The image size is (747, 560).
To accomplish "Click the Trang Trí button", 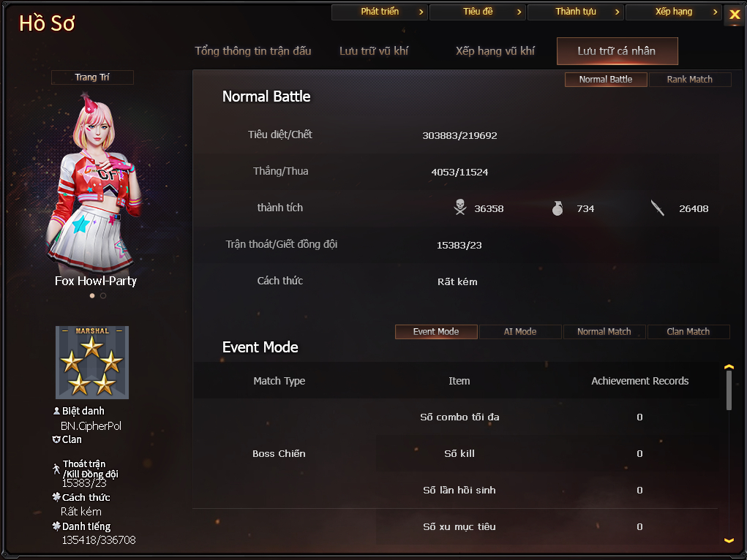I will pos(92,77).
